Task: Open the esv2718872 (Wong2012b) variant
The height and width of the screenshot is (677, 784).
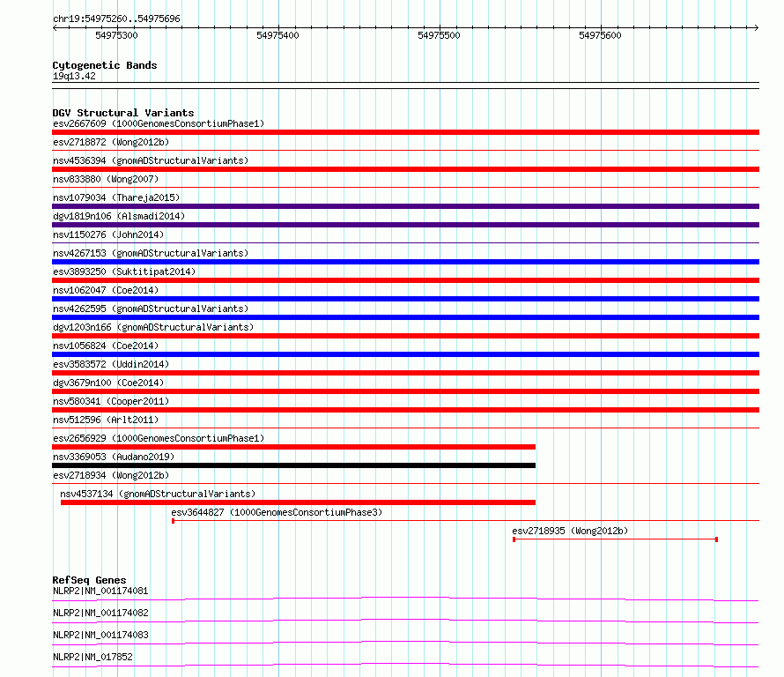Action: tap(111, 142)
